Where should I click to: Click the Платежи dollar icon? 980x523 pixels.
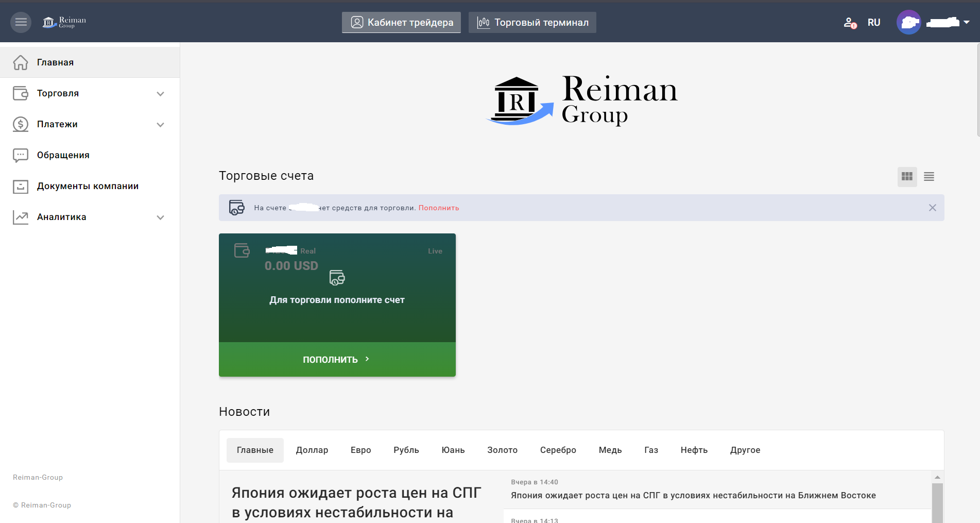pos(21,124)
